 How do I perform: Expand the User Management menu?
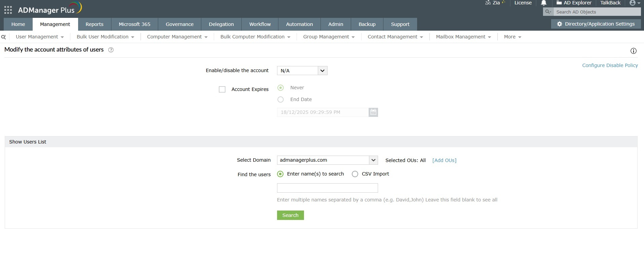pos(40,37)
